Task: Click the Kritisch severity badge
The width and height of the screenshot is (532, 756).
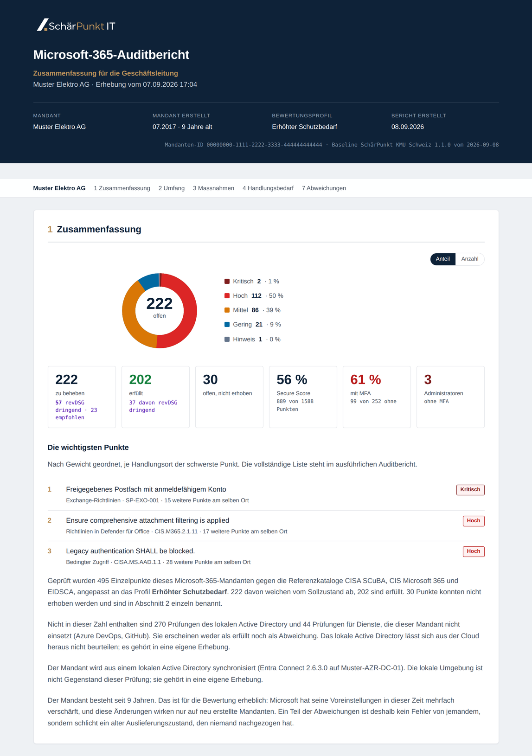Action: tap(470, 490)
